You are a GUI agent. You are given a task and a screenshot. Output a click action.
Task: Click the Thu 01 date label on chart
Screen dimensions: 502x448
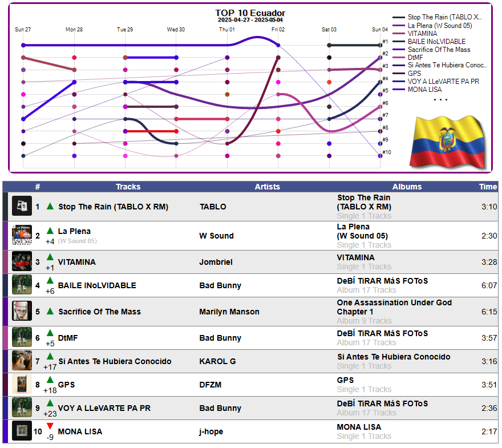[226, 30]
